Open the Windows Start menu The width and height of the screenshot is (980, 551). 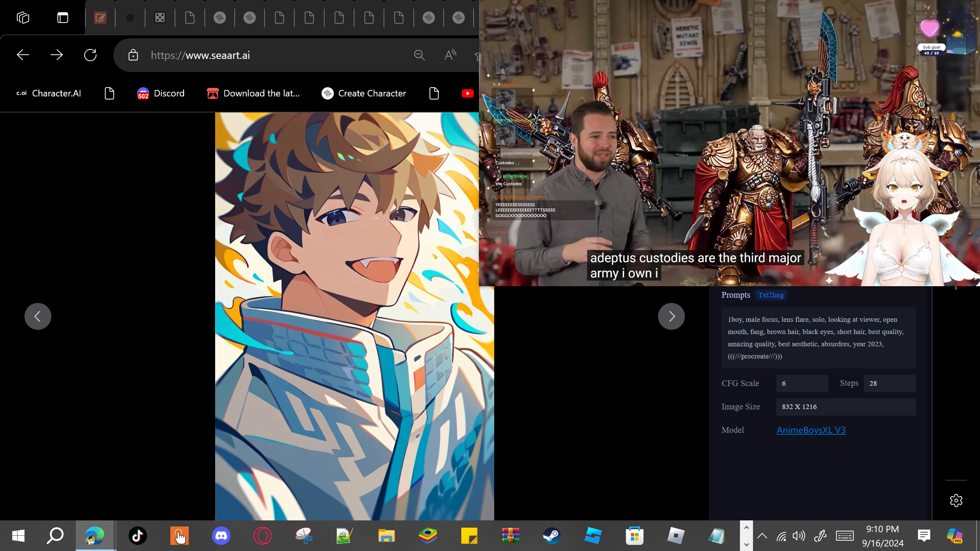(x=18, y=536)
